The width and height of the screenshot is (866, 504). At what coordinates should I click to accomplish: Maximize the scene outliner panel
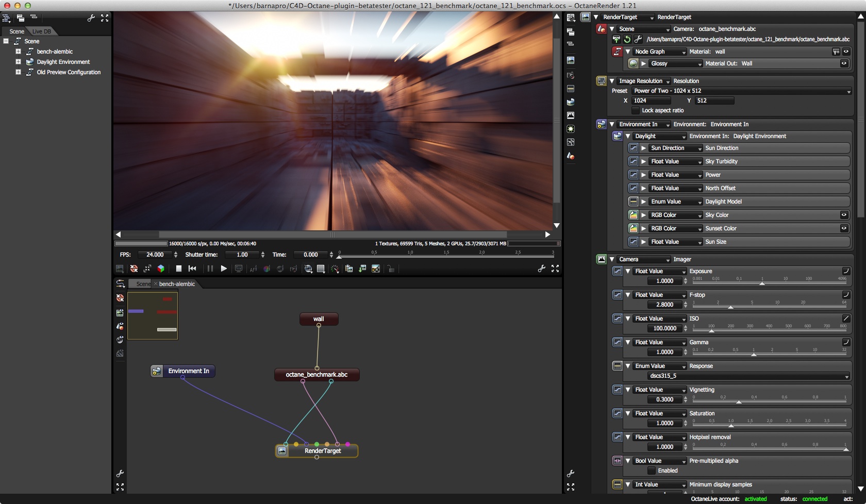pyautogui.click(x=105, y=18)
